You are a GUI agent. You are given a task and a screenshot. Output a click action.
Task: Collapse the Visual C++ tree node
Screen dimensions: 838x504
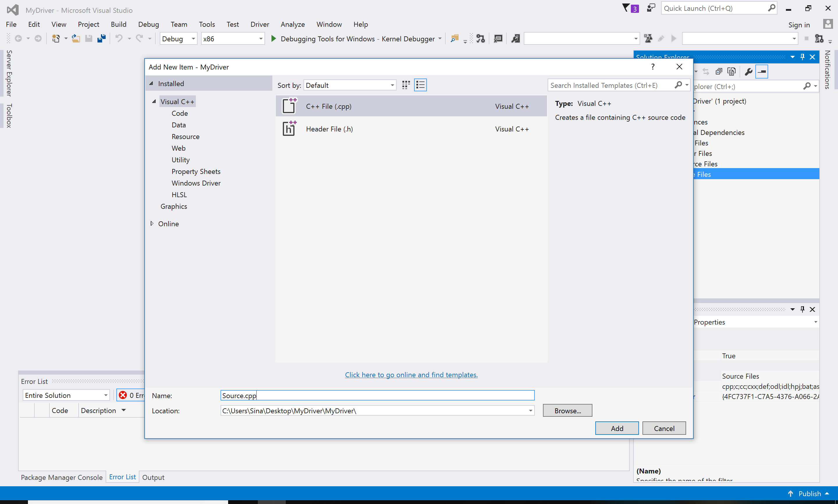154,101
